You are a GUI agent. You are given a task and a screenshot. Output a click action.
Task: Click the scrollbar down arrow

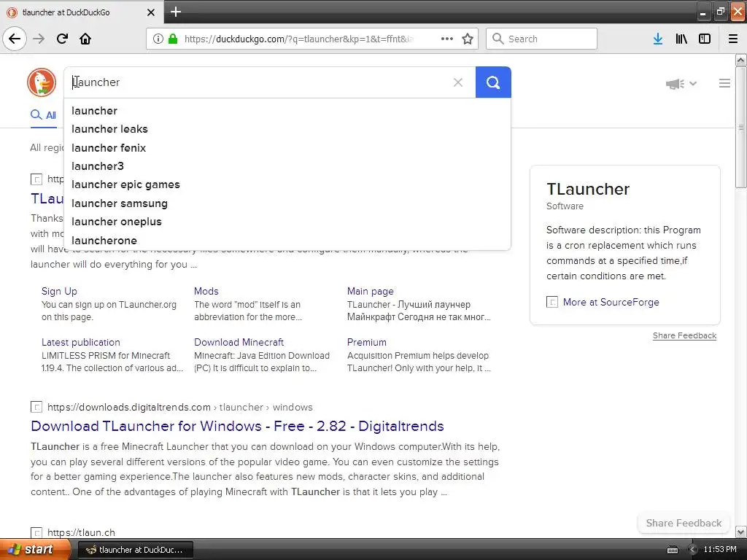pos(740,532)
